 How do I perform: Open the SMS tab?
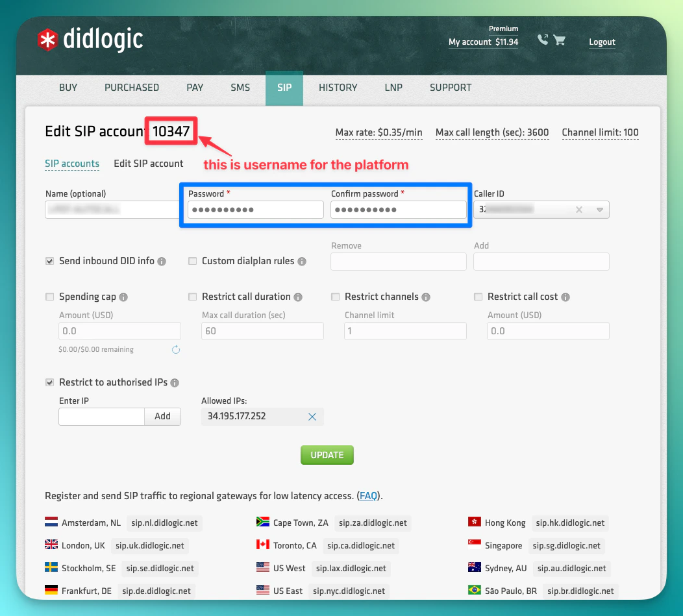pyautogui.click(x=240, y=88)
